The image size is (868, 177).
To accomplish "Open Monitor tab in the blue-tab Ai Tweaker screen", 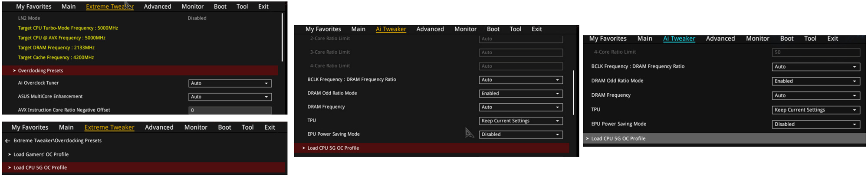I will [758, 39].
